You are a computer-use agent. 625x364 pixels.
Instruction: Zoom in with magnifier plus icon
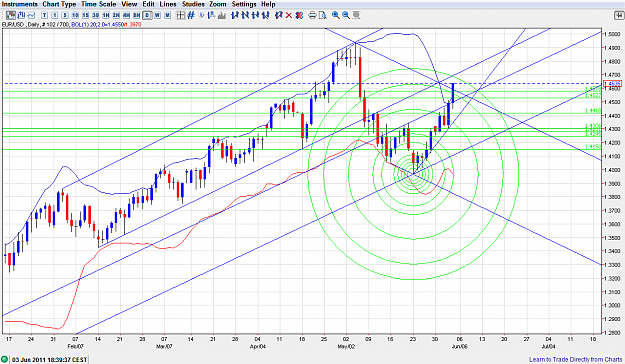point(336,15)
